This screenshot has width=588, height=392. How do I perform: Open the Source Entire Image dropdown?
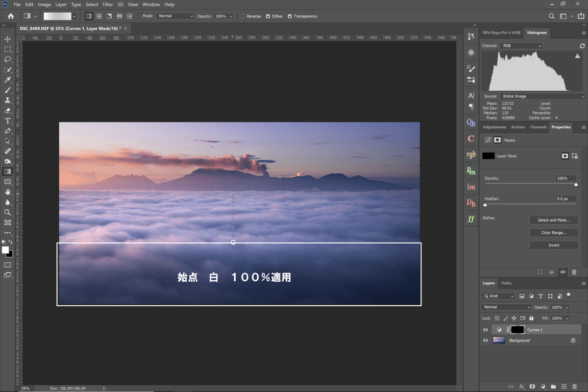[543, 97]
